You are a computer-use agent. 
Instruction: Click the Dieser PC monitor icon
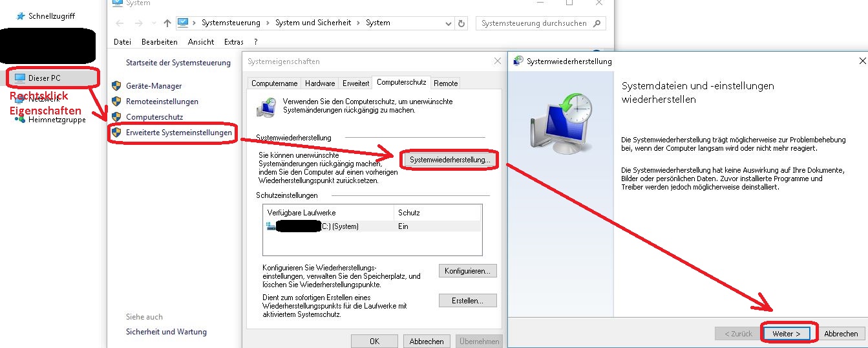coord(19,78)
